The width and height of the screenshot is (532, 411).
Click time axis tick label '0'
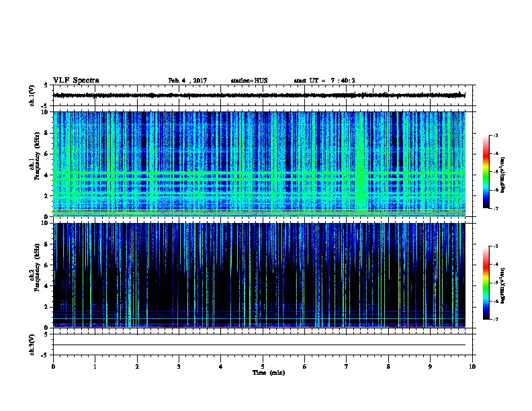pyautogui.click(x=53, y=367)
